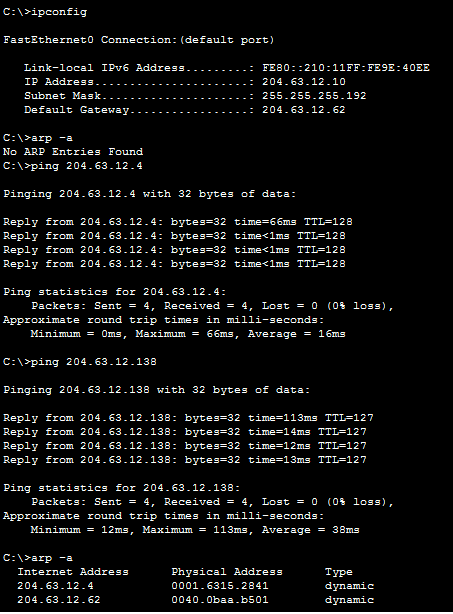Click 'Ping statistics for 204.63.12.4' line
Screen dimensions: 453x614
point(115,292)
